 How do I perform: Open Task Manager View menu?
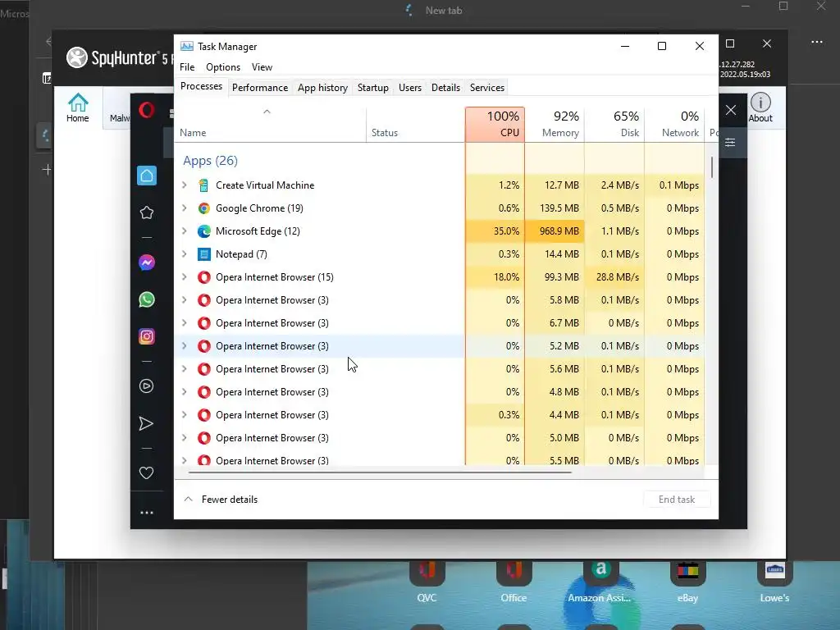262,67
